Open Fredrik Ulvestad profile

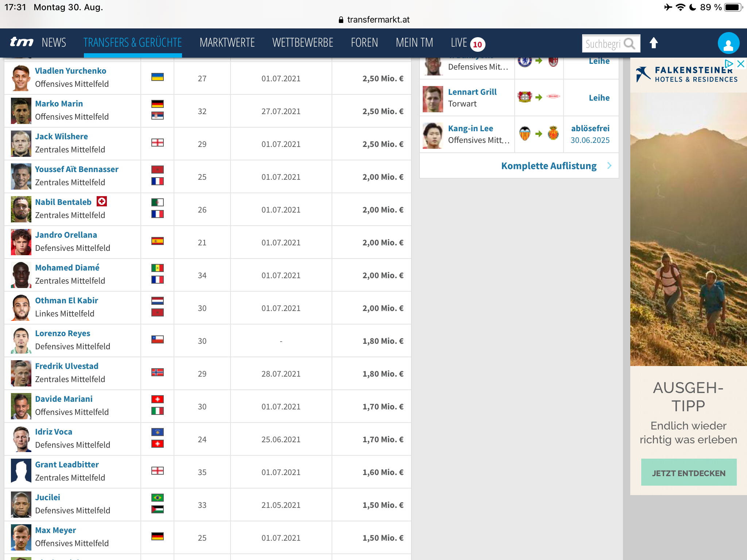pos(67,366)
